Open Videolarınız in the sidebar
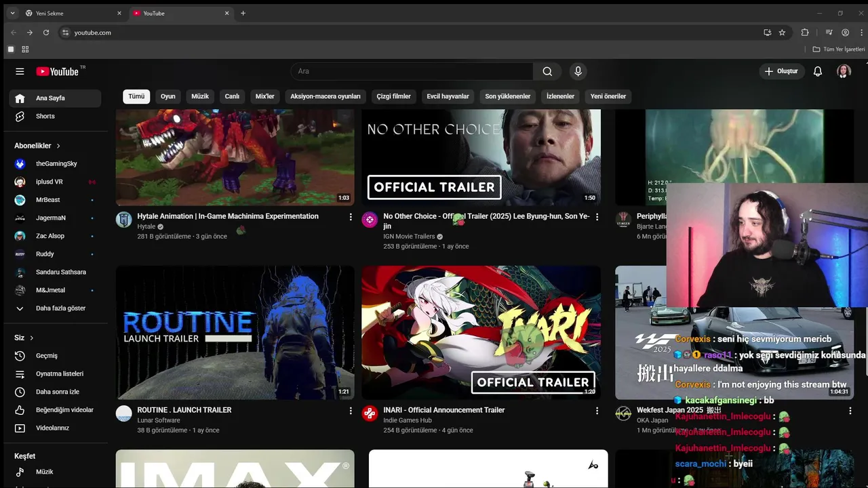This screenshot has height=488, width=868. [55, 428]
